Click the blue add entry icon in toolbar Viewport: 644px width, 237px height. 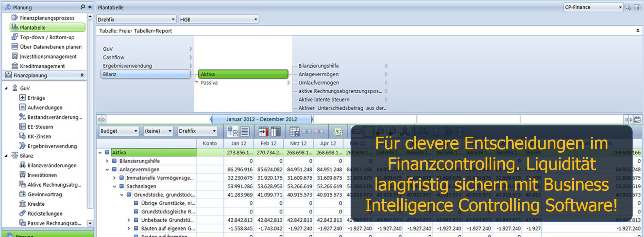click(x=307, y=131)
